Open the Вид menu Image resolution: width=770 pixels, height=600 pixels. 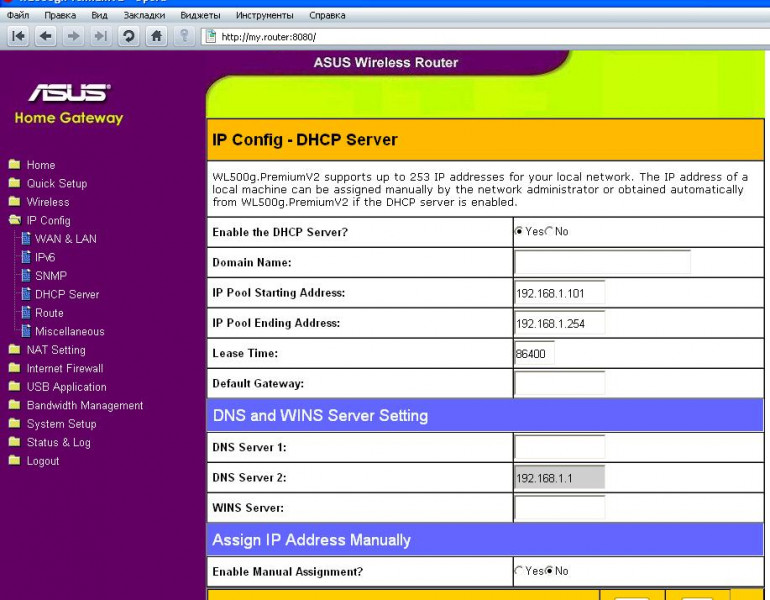click(x=99, y=15)
